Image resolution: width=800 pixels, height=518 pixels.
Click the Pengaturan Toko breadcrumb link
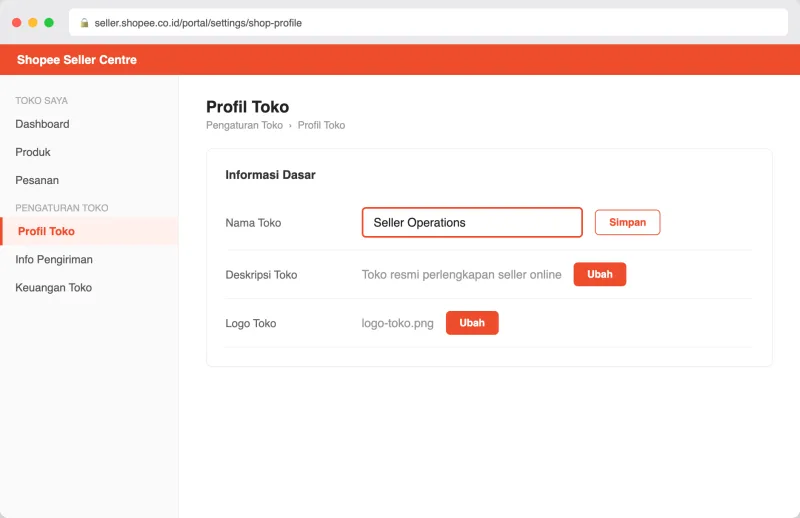[244, 125]
